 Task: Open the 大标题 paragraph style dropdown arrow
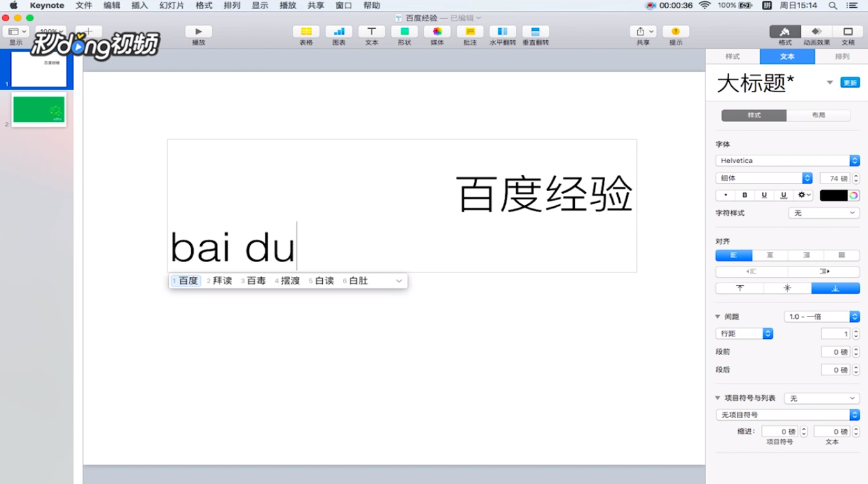pyautogui.click(x=830, y=83)
